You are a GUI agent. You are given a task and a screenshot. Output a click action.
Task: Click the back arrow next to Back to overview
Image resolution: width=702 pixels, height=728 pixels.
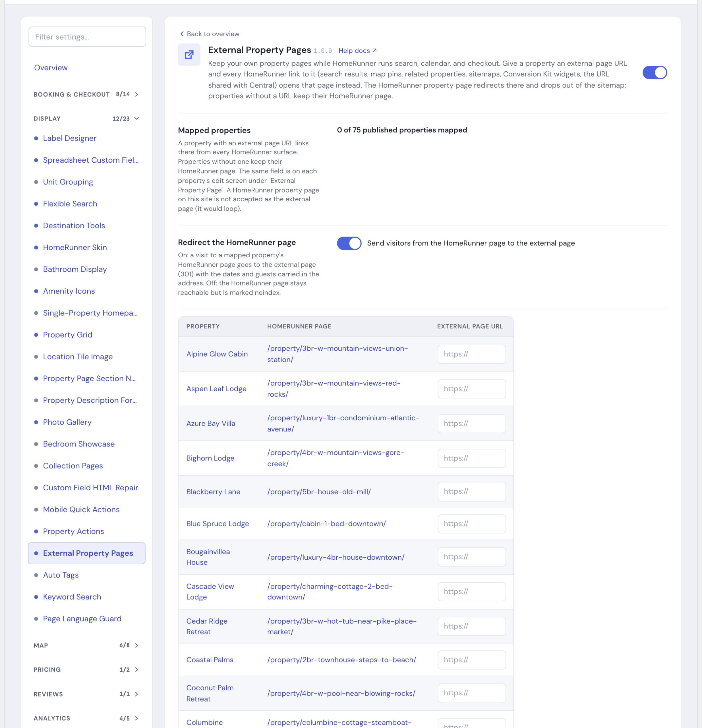(182, 34)
